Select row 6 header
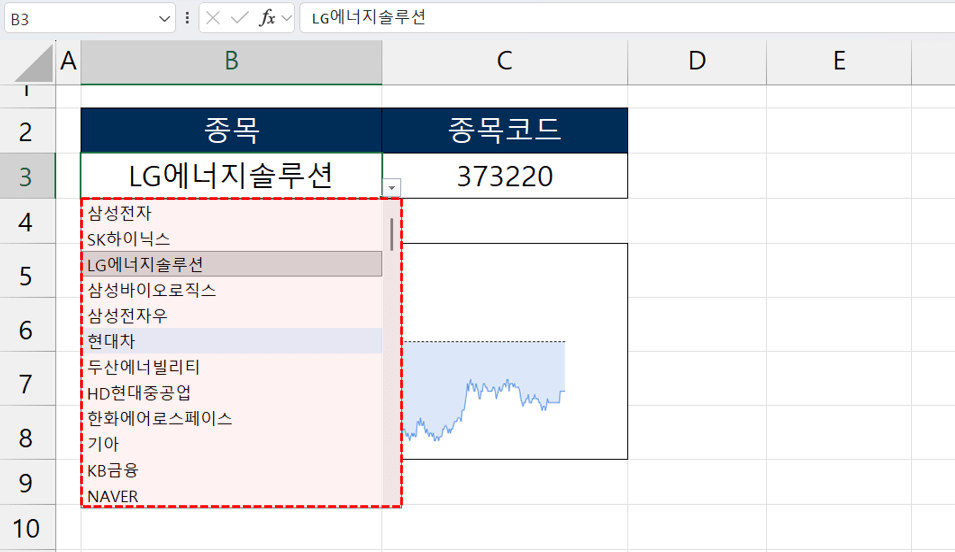 point(27,325)
